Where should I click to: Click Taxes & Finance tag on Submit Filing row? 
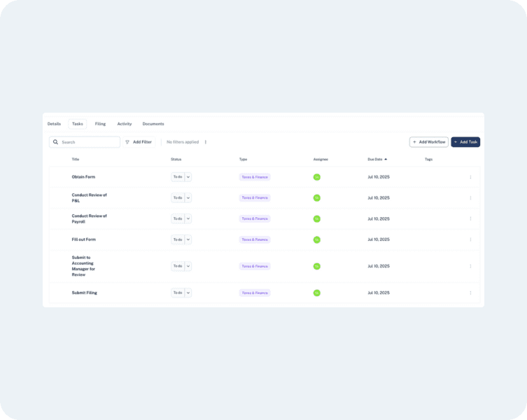(255, 293)
